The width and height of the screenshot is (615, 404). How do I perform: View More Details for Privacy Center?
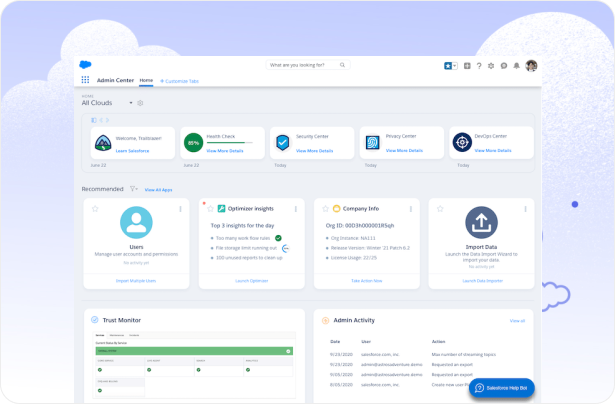click(x=404, y=150)
